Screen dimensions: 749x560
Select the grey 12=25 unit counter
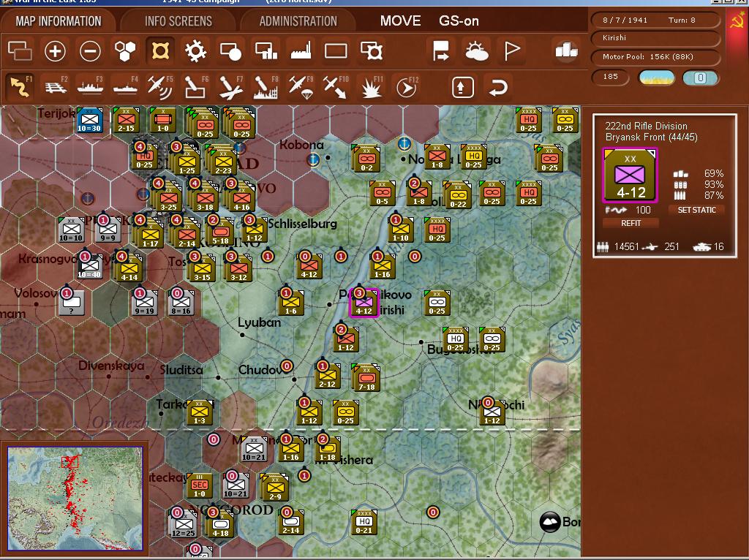(x=184, y=523)
